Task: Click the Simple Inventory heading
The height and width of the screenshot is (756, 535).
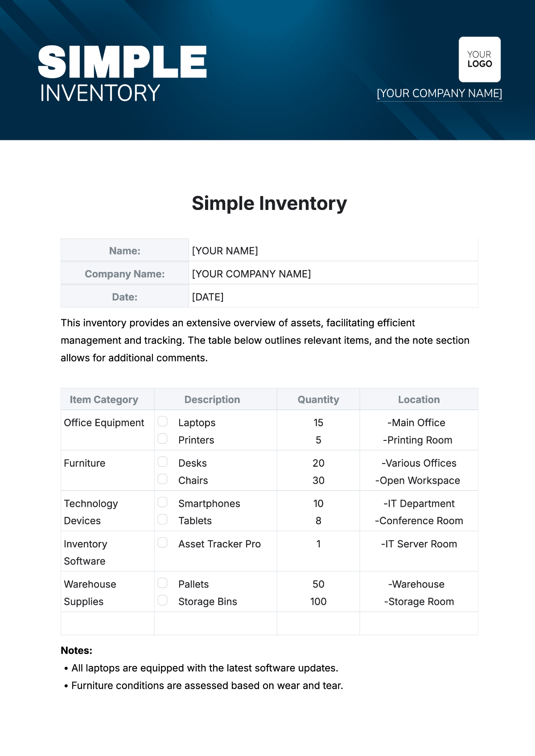Action: [269, 204]
